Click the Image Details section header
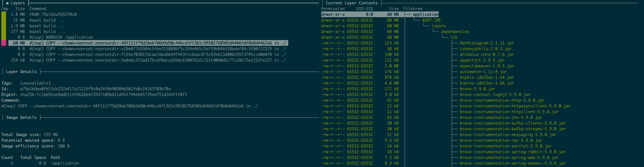 (x=21, y=118)
